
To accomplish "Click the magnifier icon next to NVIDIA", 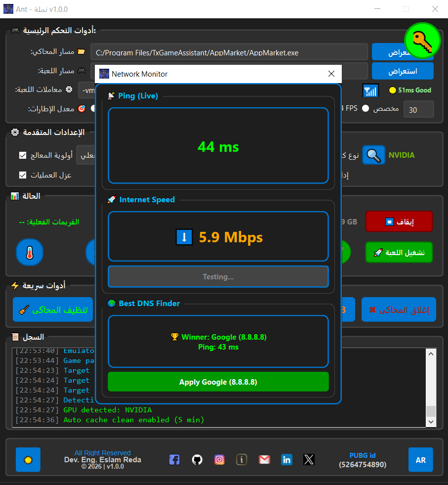I will (374, 155).
